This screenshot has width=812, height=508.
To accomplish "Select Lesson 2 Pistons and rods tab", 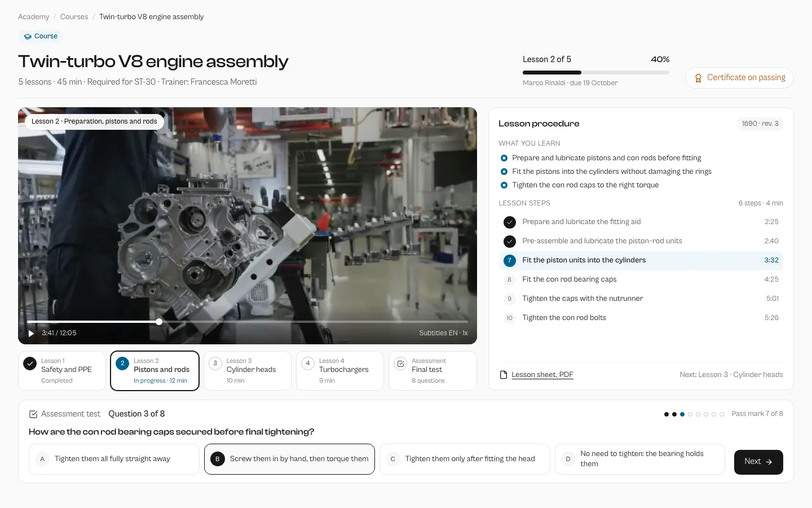I will pyautogui.click(x=155, y=371).
